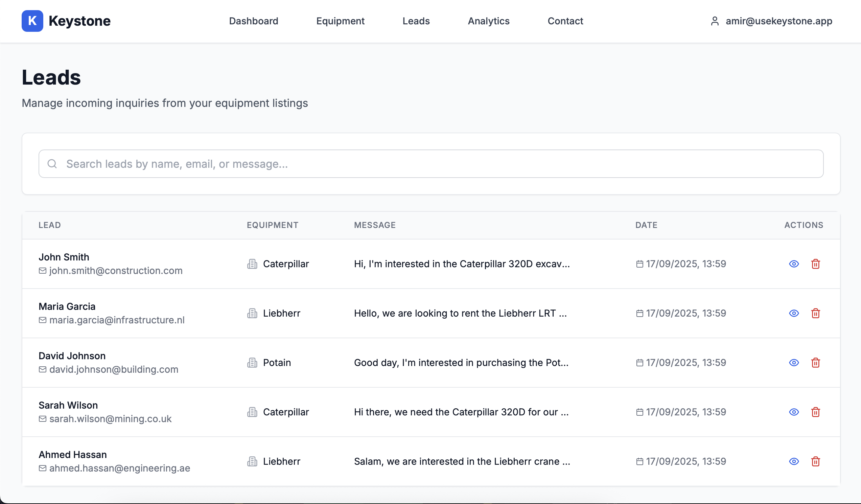Open the Dashboard nav item
Image resolution: width=861 pixels, height=504 pixels.
pyautogui.click(x=254, y=21)
